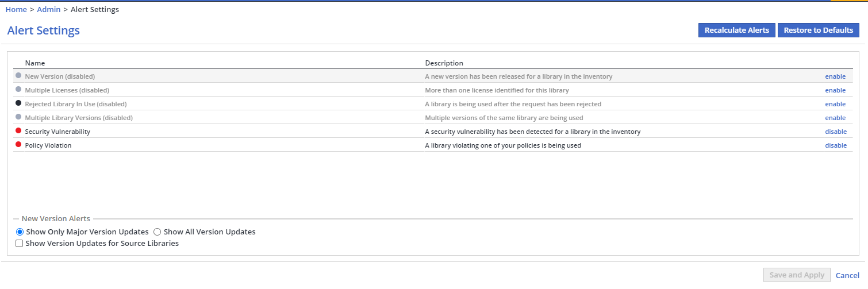Select Show Only Major Version Updates

20,232
